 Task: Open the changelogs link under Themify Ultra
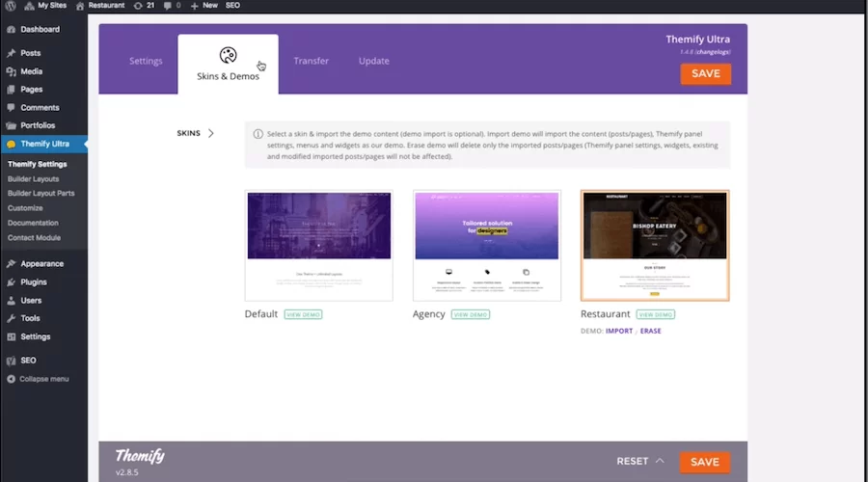pos(713,52)
